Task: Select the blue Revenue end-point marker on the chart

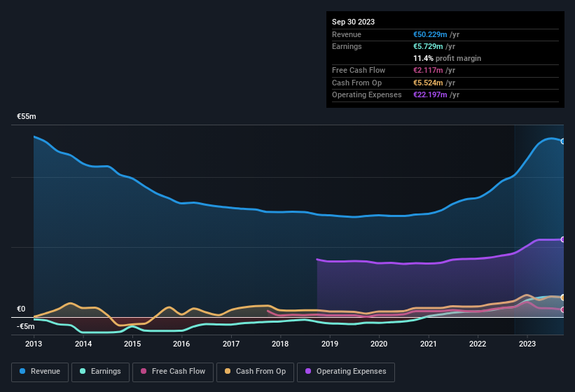Action: (x=563, y=141)
